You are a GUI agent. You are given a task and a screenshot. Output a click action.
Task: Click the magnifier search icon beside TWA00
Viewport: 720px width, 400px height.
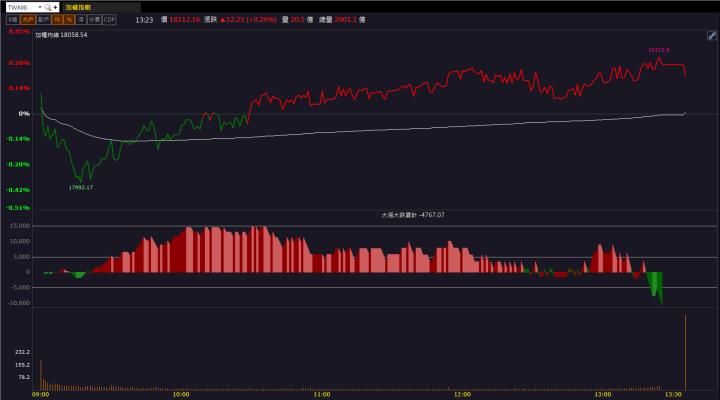[x=47, y=6]
